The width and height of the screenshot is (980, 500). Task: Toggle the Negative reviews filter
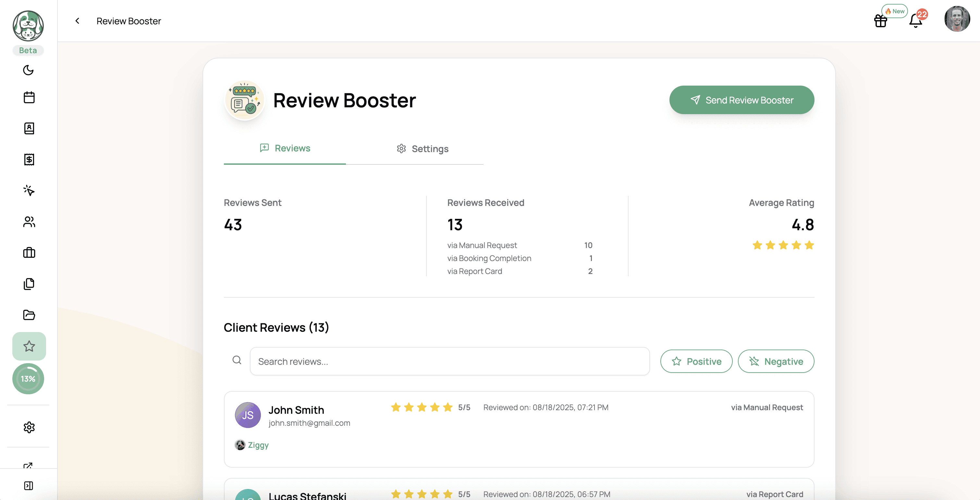click(776, 361)
